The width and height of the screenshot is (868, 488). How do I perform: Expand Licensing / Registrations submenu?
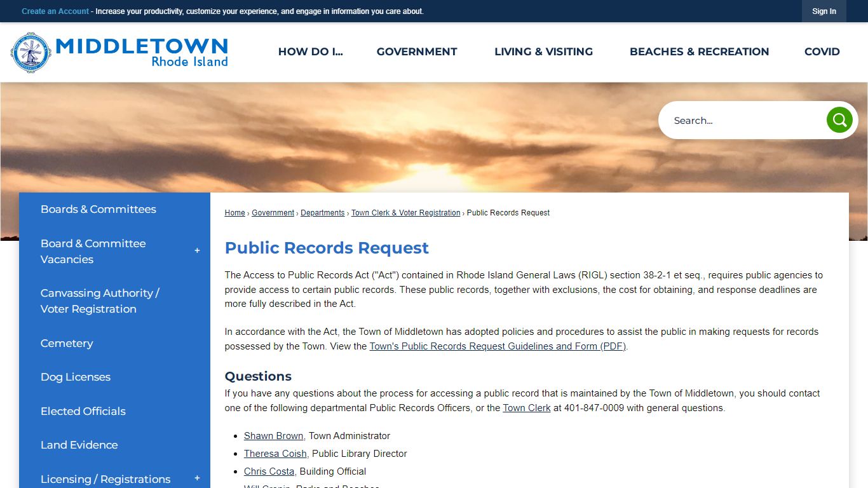click(197, 478)
